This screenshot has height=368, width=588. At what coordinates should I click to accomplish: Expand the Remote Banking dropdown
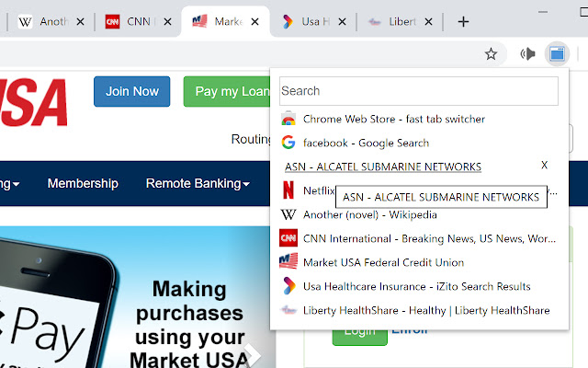coord(198,183)
